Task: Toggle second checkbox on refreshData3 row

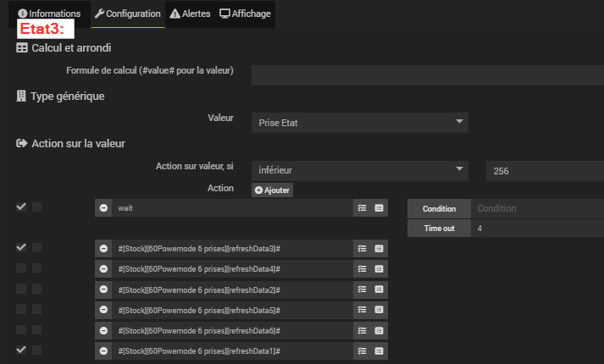Action: click(37, 247)
